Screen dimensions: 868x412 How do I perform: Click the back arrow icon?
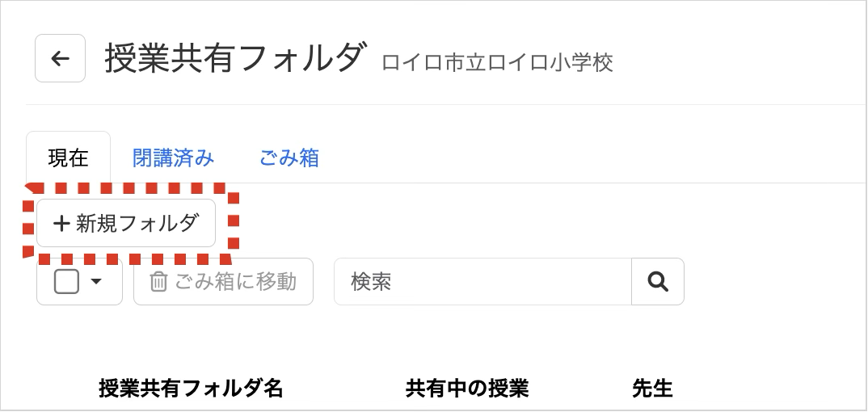60,58
